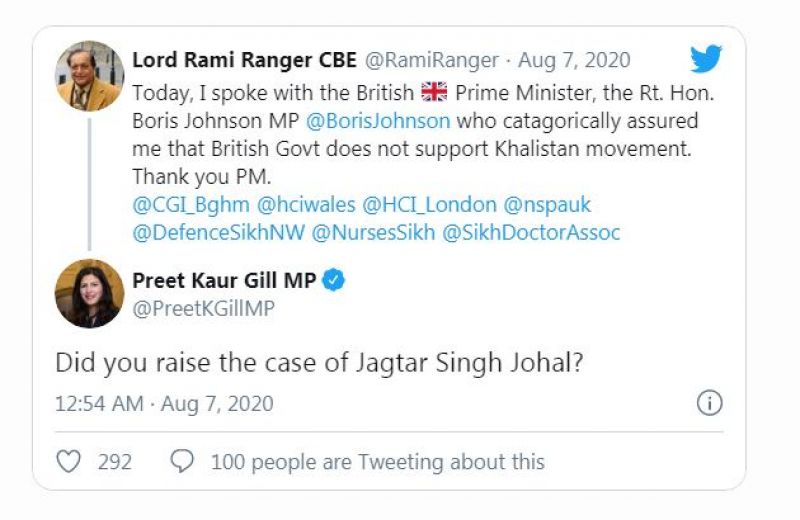Image resolution: width=800 pixels, height=520 pixels.
Task: Like the tweet with the heart icon
Action: pyautogui.click(x=68, y=461)
